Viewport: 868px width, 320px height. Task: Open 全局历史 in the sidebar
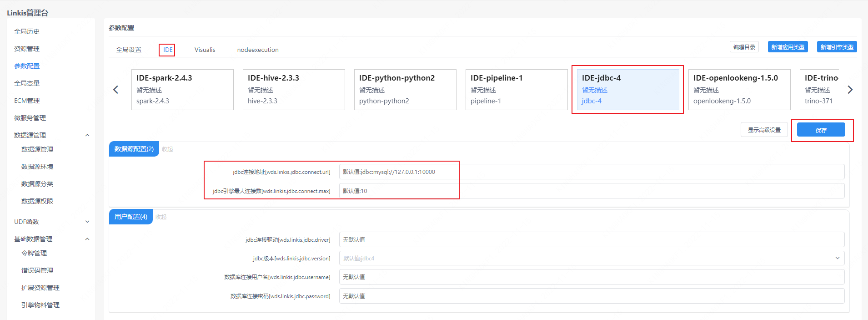pyautogui.click(x=27, y=31)
